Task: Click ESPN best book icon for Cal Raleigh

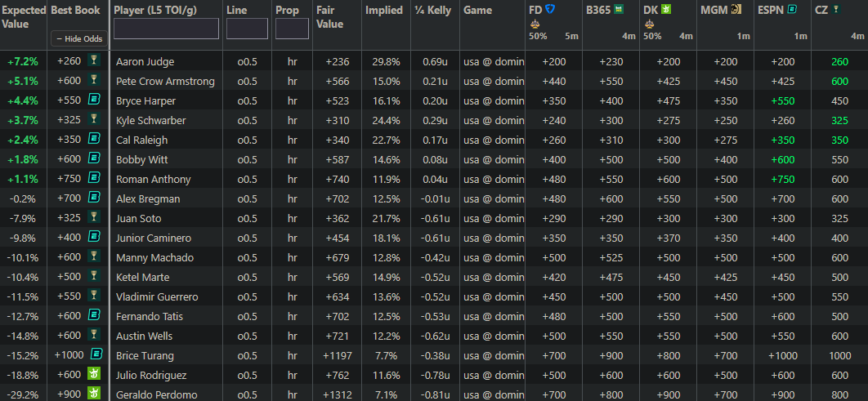Action: point(94,139)
